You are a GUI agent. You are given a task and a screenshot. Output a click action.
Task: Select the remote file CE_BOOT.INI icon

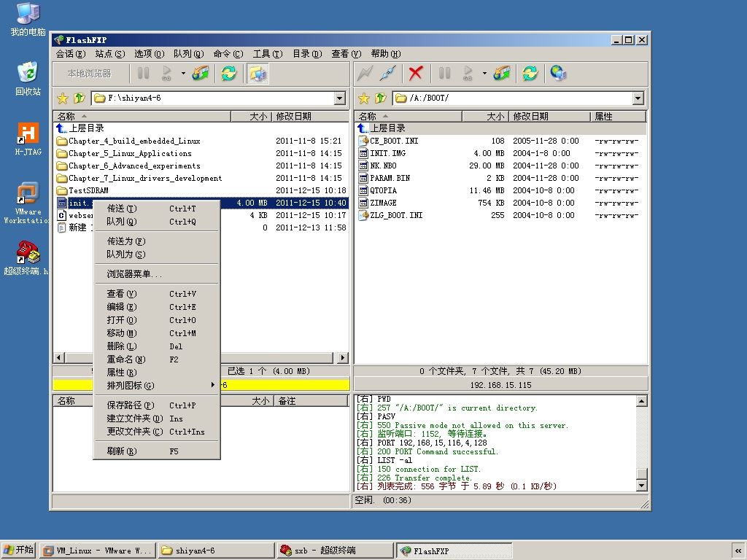coord(363,141)
